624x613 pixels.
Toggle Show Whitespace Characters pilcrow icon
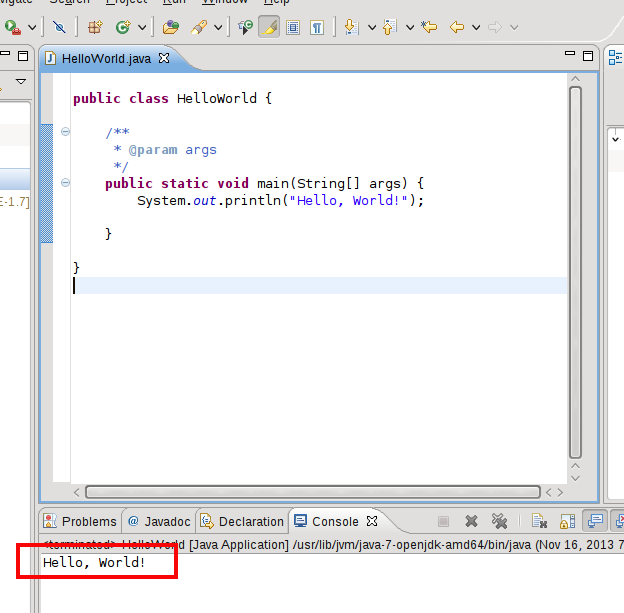click(x=317, y=27)
